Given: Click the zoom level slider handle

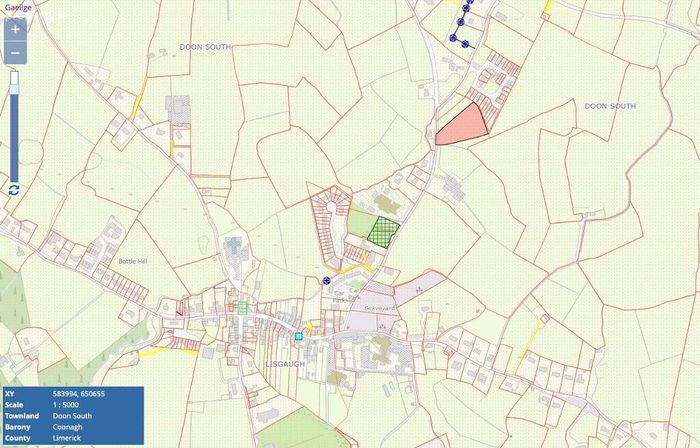Looking at the screenshot, I should coord(14,83).
